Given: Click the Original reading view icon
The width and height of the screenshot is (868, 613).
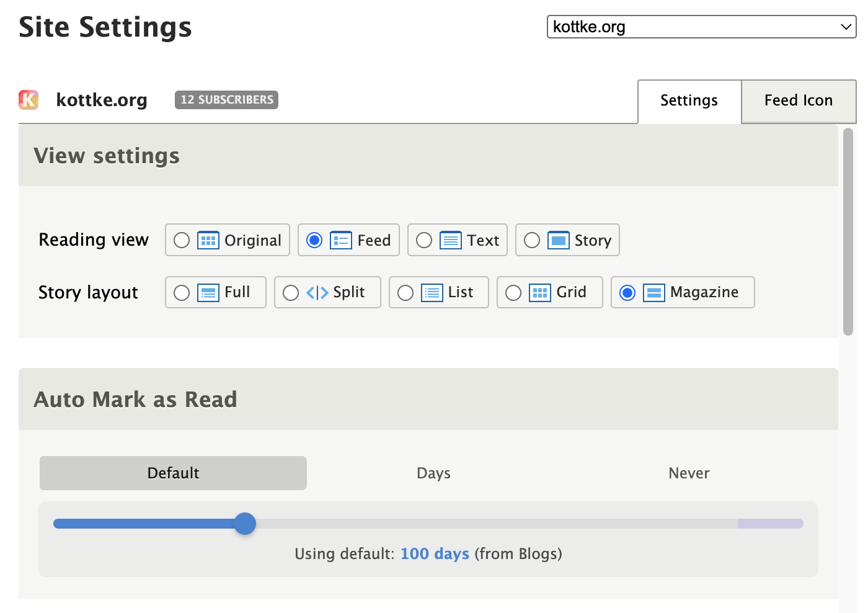Looking at the screenshot, I should [x=208, y=240].
